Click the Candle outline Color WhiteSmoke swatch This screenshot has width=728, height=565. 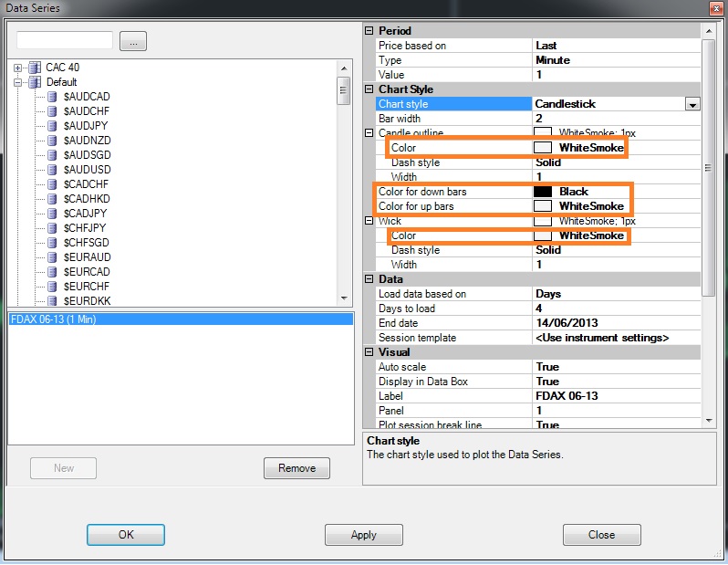tap(543, 148)
